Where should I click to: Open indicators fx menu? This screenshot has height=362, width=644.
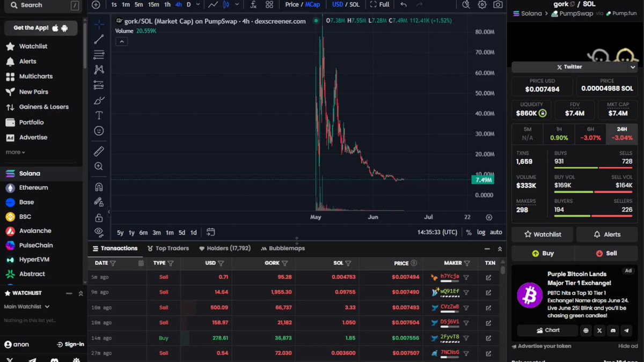tap(253, 4)
